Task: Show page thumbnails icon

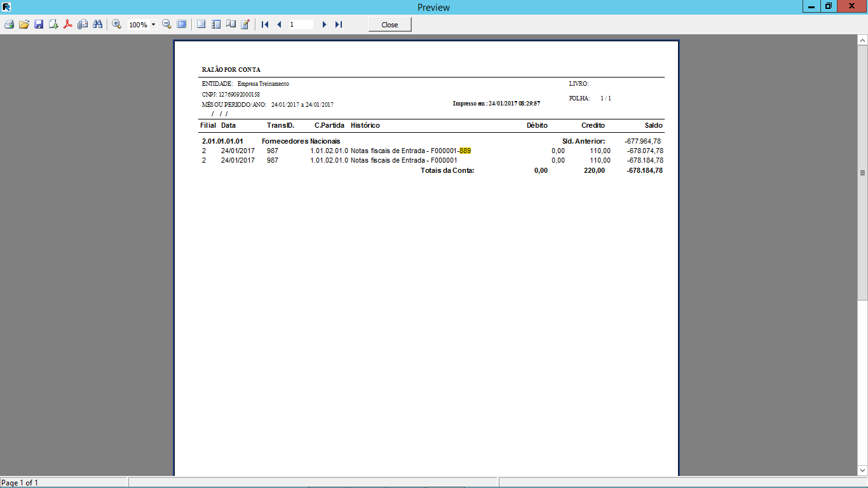Action: (216, 24)
